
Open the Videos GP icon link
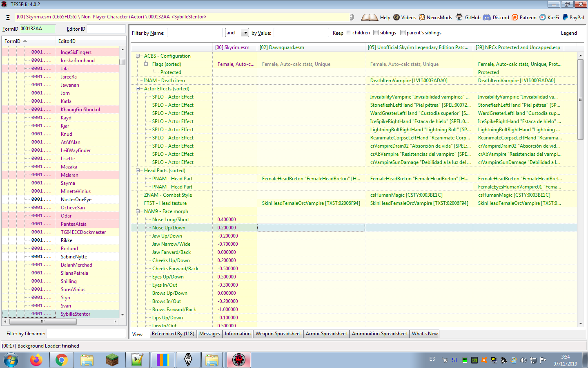[396, 17]
